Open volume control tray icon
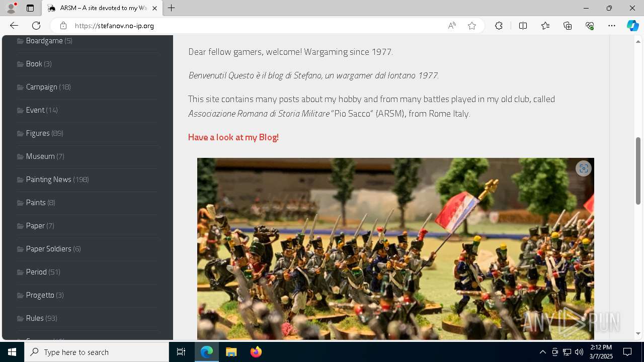644x362 pixels. [579, 352]
